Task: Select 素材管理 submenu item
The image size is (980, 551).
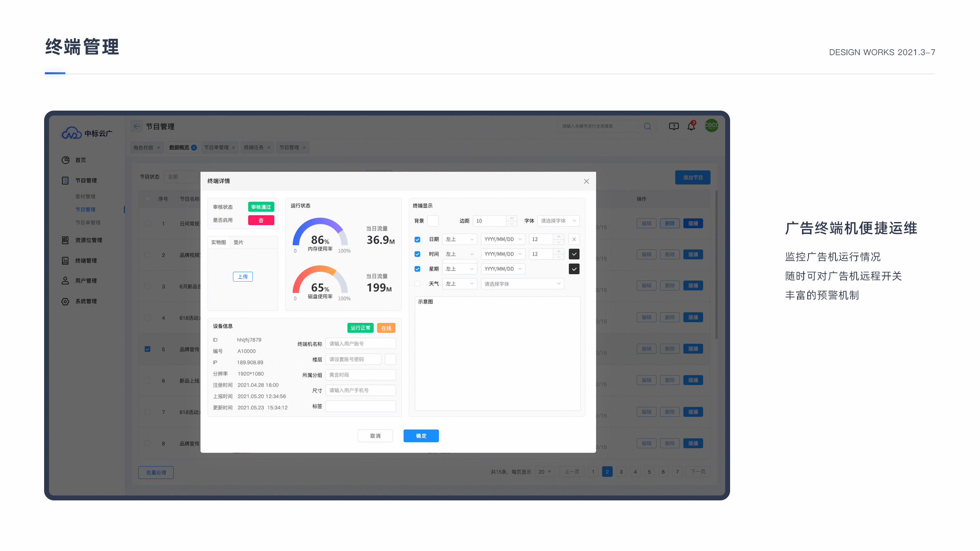Action: (x=85, y=197)
